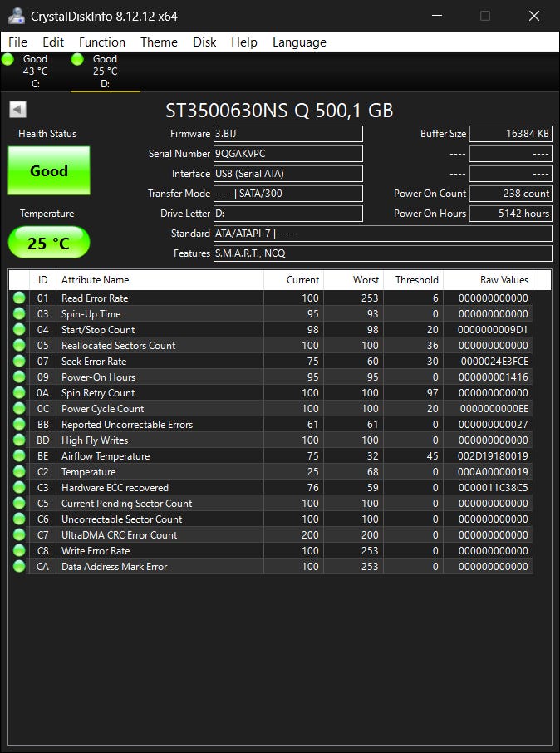
Task: Click the status circle for Write Error Rate
Action: 19,551
